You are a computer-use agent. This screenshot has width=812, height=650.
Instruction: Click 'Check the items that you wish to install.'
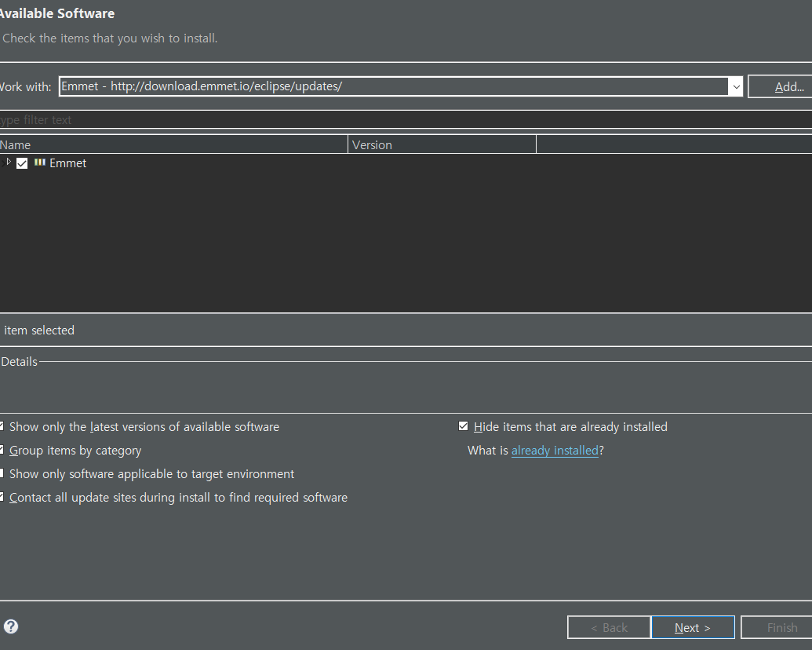[x=110, y=38]
